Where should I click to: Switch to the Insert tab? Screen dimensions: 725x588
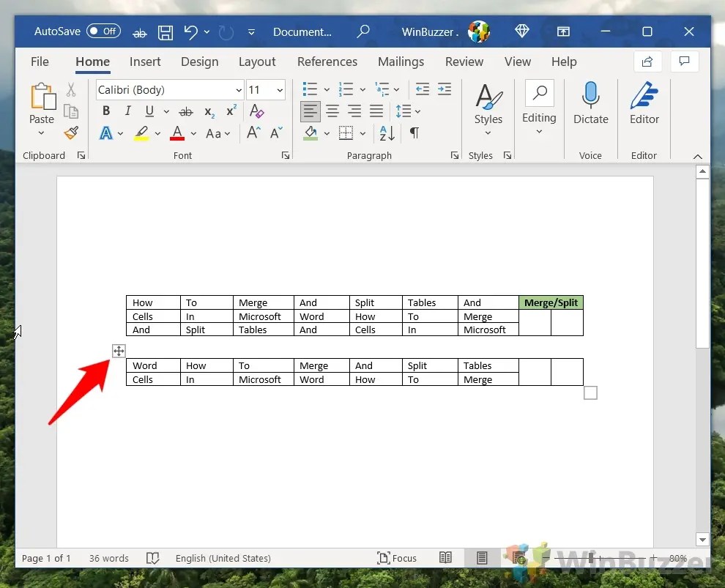tap(145, 62)
